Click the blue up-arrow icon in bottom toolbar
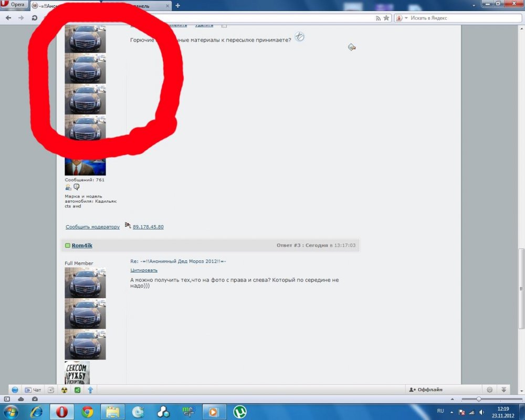The image size is (525, 420). pos(90,390)
